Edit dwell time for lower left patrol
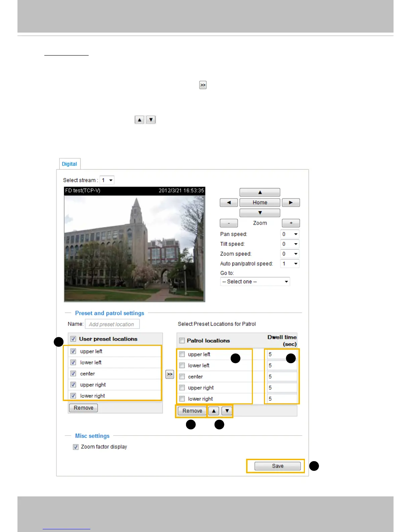This screenshot has width=411, height=532. (282, 365)
